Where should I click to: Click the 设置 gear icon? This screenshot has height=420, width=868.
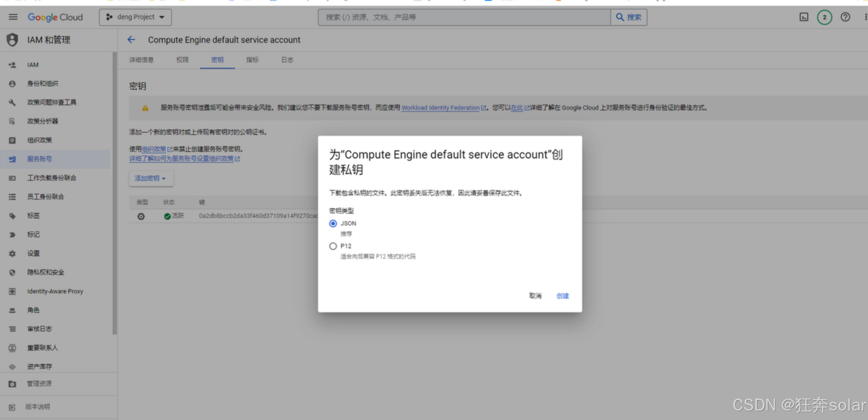tap(12, 254)
